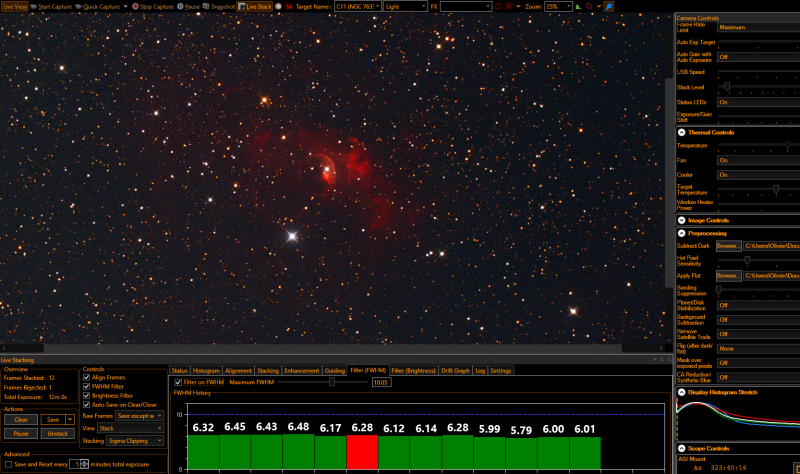The image size is (800, 474).
Task: Click Start Capture in the toolbar
Action: coord(51,7)
